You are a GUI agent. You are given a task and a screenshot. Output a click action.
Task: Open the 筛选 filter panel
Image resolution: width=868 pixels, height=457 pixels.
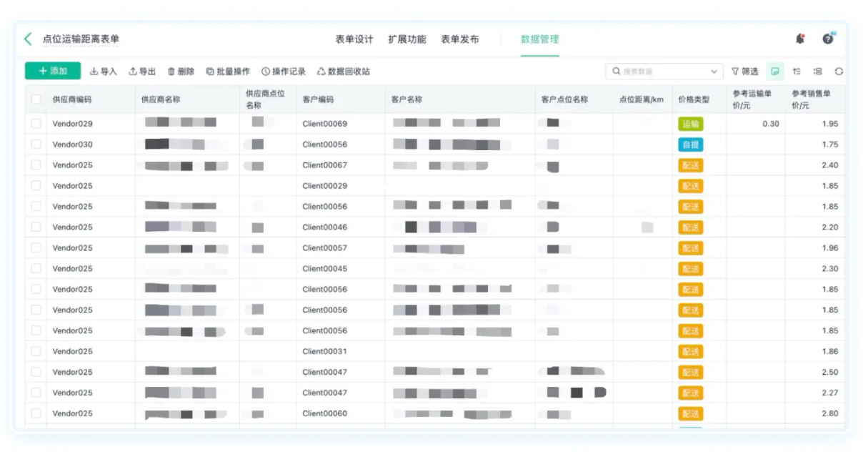coord(744,72)
